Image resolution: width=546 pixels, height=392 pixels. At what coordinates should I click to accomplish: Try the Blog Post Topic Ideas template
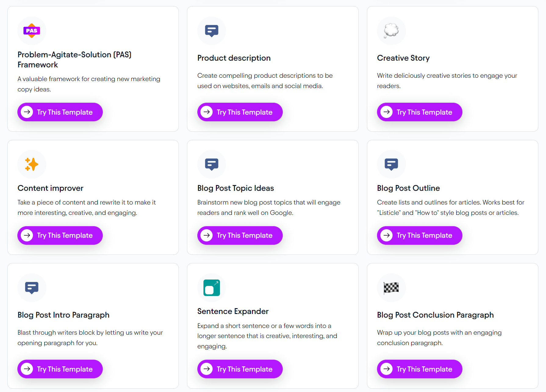tap(240, 235)
